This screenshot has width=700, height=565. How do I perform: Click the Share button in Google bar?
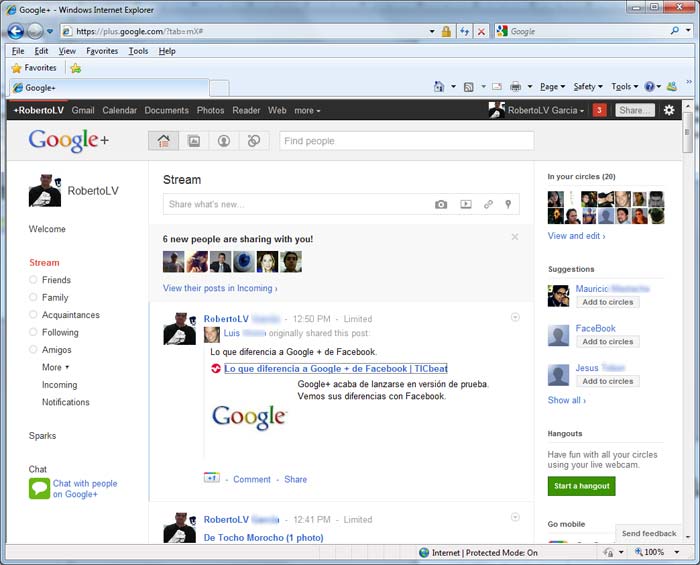[x=635, y=110]
